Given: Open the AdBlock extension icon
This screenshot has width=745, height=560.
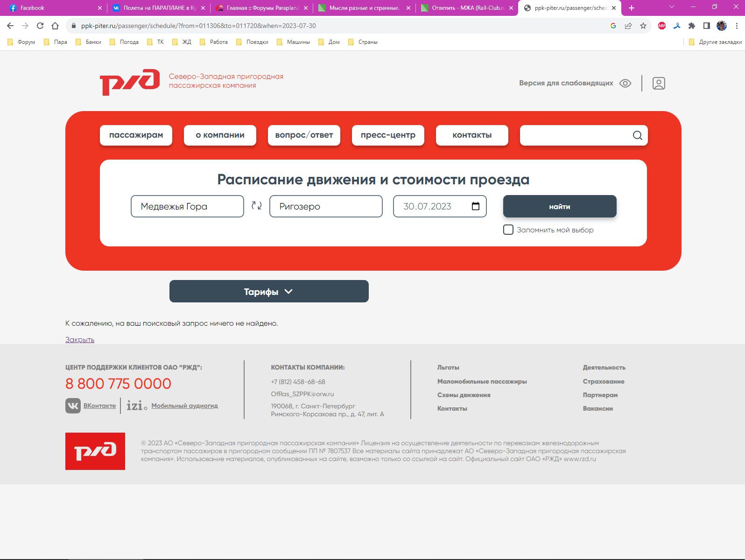Looking at the screenshot, I should [x=661, y=26].
